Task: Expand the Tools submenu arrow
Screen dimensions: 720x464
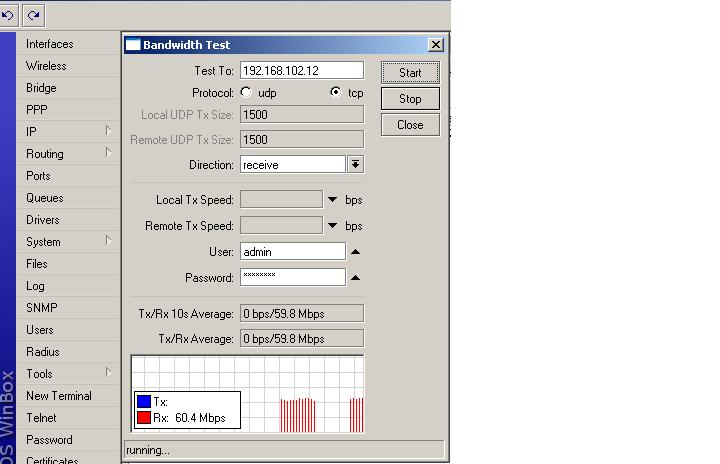Action: [108, 373]
